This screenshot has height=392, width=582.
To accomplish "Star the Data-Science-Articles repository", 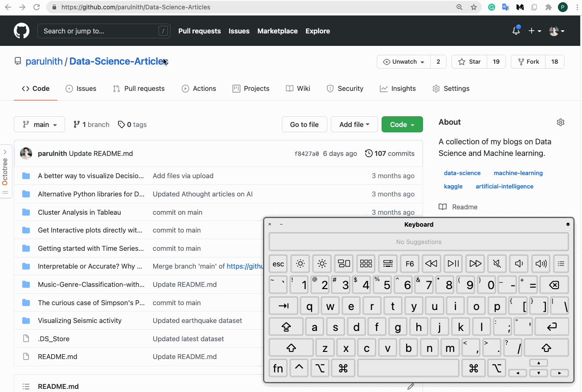I will click(x=470, y=62).
